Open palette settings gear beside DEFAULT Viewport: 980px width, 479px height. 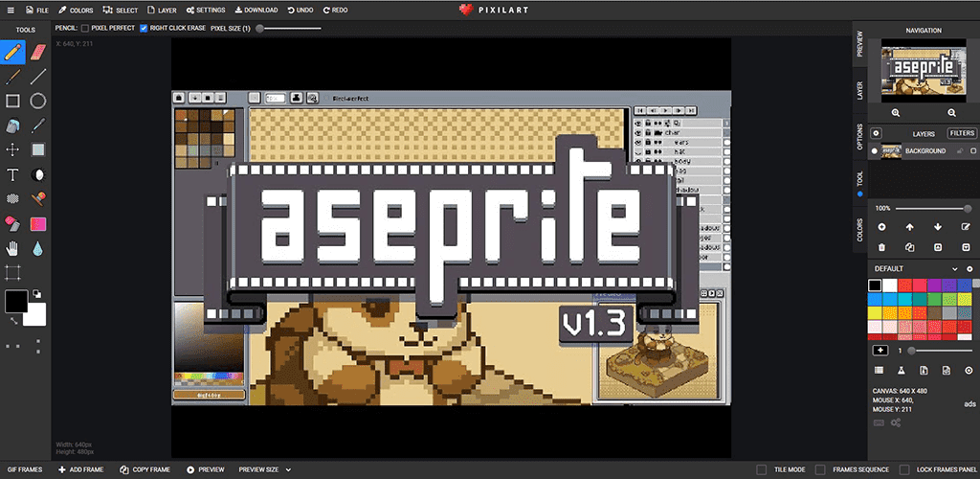coord(969,269)
